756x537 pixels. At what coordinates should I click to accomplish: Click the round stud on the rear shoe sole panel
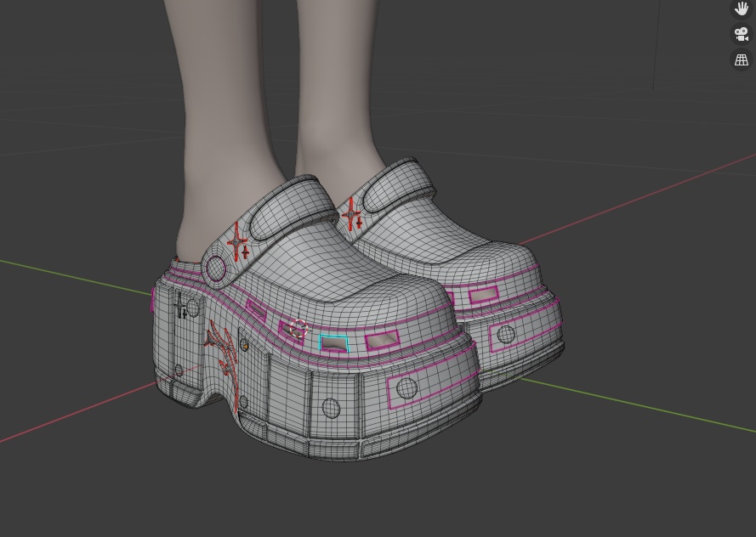pyautogui.click(x=506, y=334)
